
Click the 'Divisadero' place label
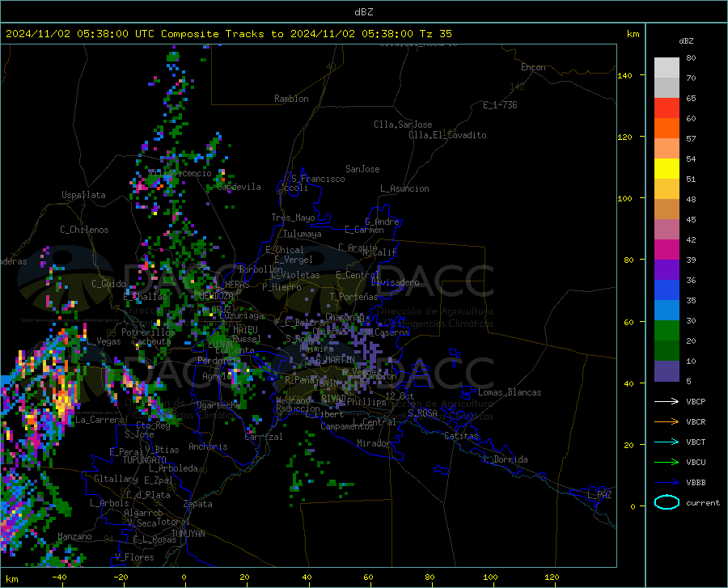[395, 282]
